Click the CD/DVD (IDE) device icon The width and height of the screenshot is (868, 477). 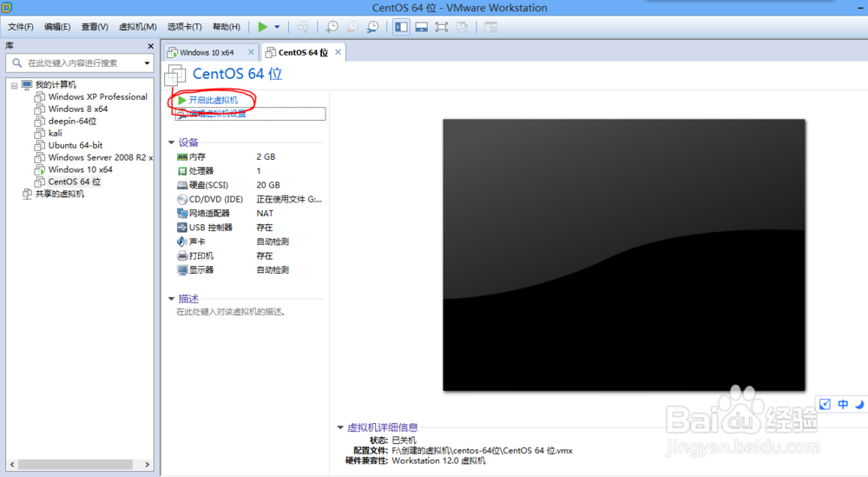tap(182, 200)
